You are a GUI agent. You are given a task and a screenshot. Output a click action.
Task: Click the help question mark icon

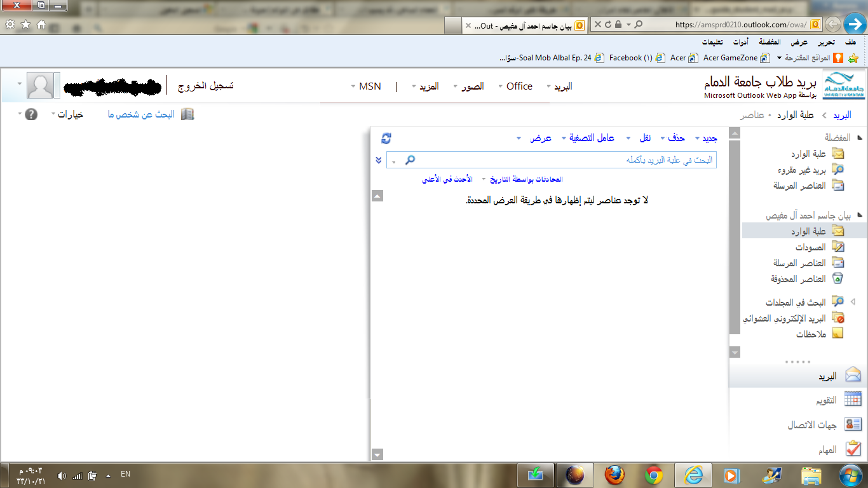[x=31, y=115]
